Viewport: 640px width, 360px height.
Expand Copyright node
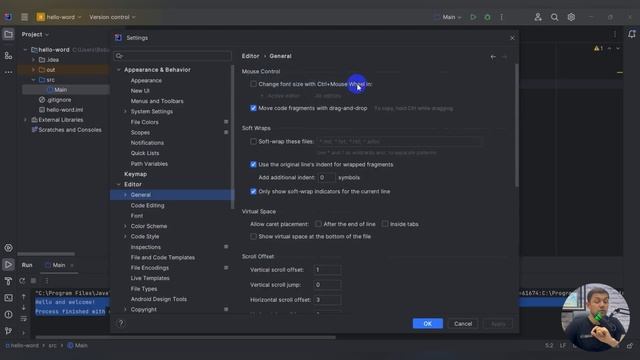125,309
